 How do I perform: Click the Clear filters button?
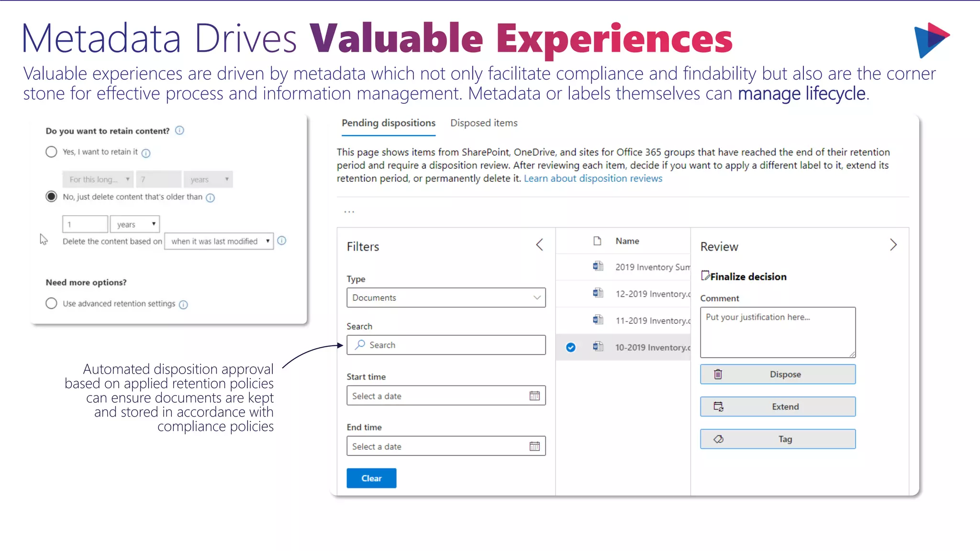[371, 478]
